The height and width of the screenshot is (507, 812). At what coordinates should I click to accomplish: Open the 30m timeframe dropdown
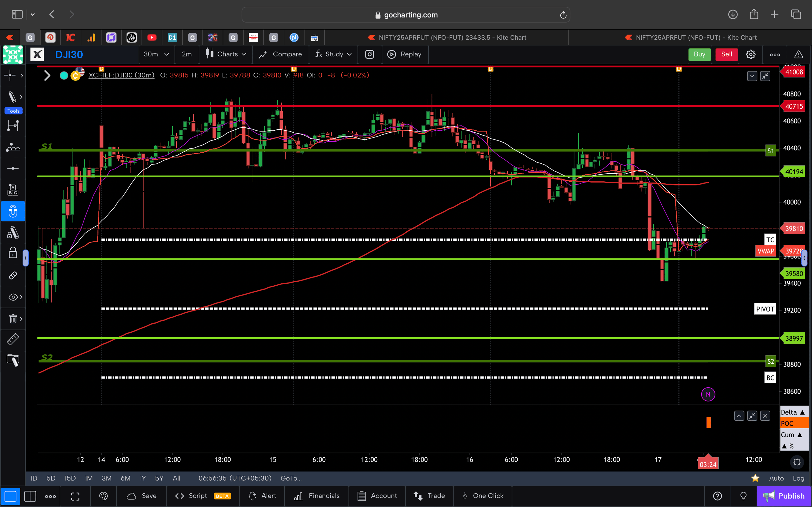tap(156, 54)
